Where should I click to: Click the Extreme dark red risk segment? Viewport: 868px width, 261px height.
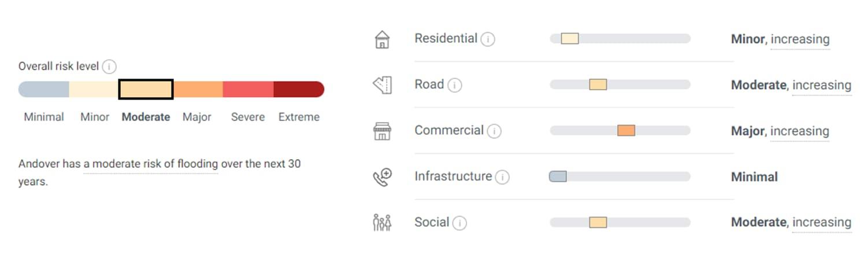tap(298, 89)
